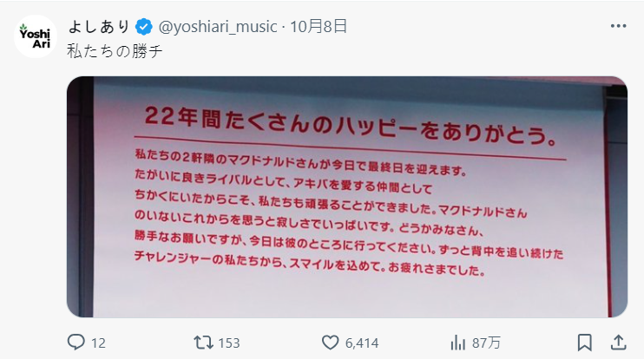Click the repost count 153
The image size is (644, 359).
click(x=229, y=343)
